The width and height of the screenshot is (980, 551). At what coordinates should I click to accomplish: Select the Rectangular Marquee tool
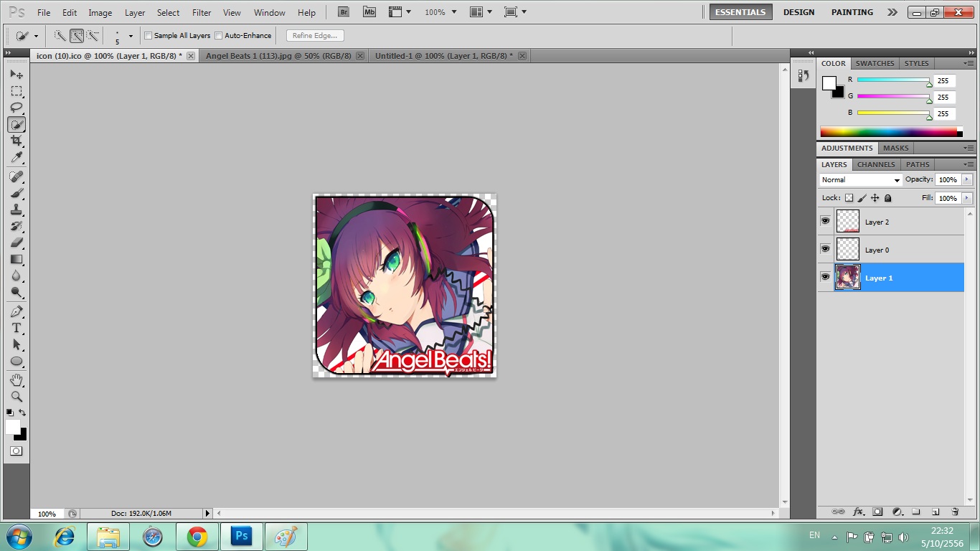pos(17,91)
